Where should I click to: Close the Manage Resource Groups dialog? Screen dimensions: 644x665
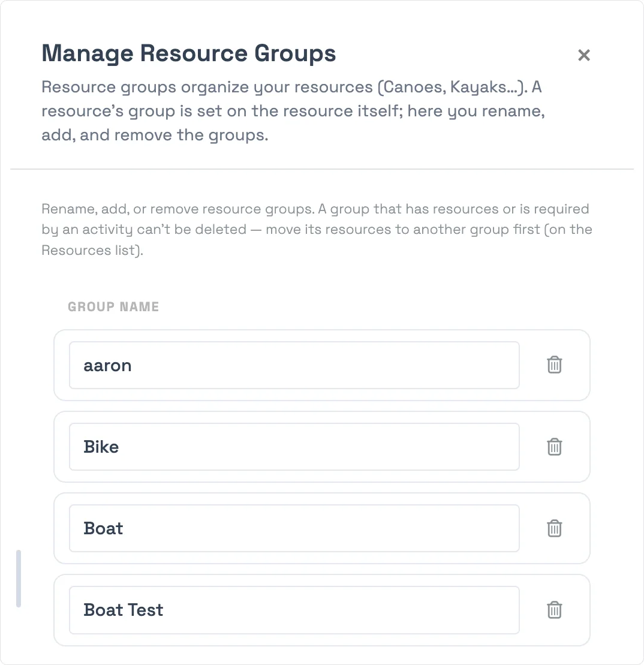coord(584,55)
